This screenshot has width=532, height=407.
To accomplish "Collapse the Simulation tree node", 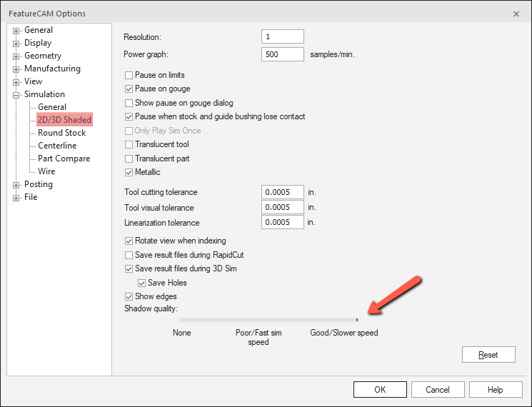I will pos(16,95).
